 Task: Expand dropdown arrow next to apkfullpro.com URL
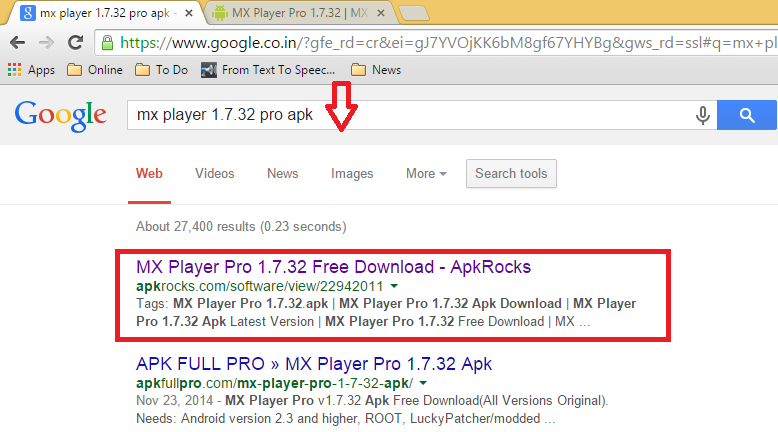click(423, 383)
